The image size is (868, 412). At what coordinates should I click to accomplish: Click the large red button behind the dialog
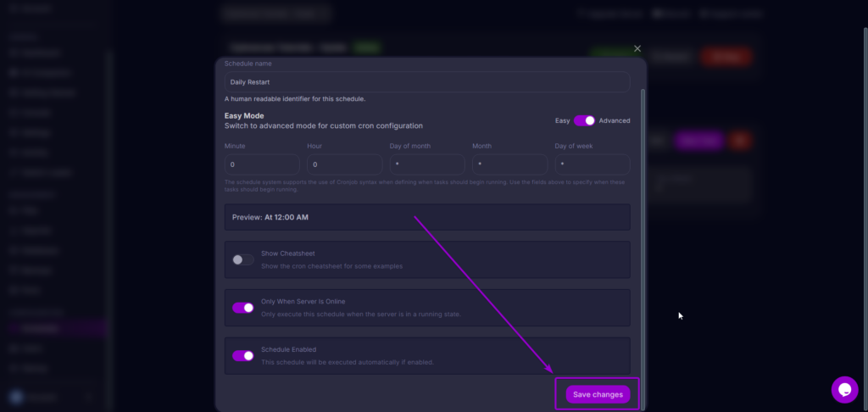pyautogui.click(x=726, y=57)
